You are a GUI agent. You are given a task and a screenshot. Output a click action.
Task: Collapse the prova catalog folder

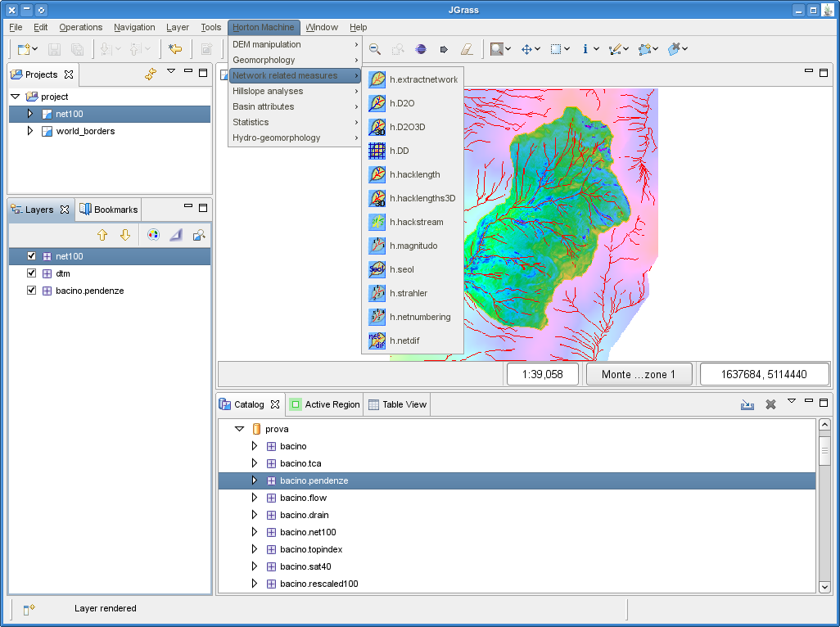pos(239,428)
